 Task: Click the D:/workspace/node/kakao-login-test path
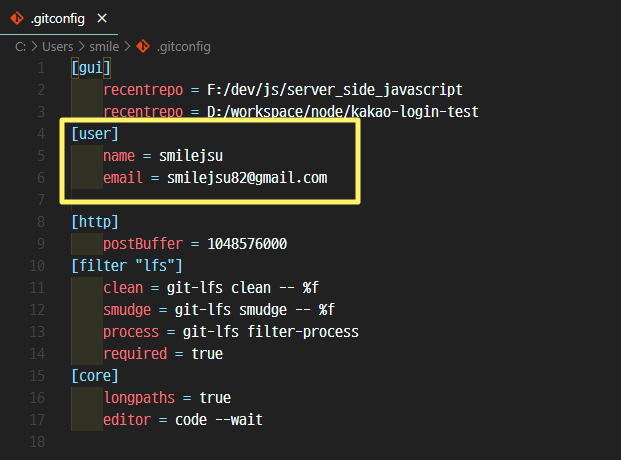(343, 112)
